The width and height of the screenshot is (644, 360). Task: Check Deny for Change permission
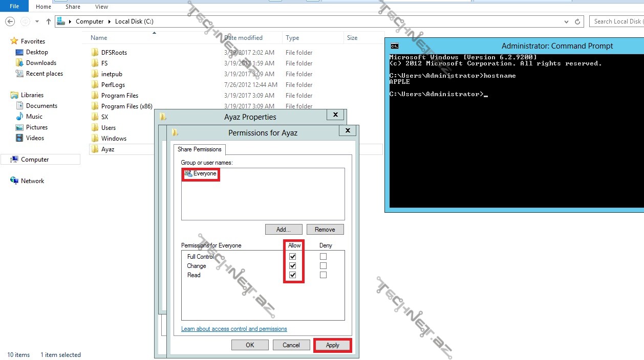click(x=323, y=266)
